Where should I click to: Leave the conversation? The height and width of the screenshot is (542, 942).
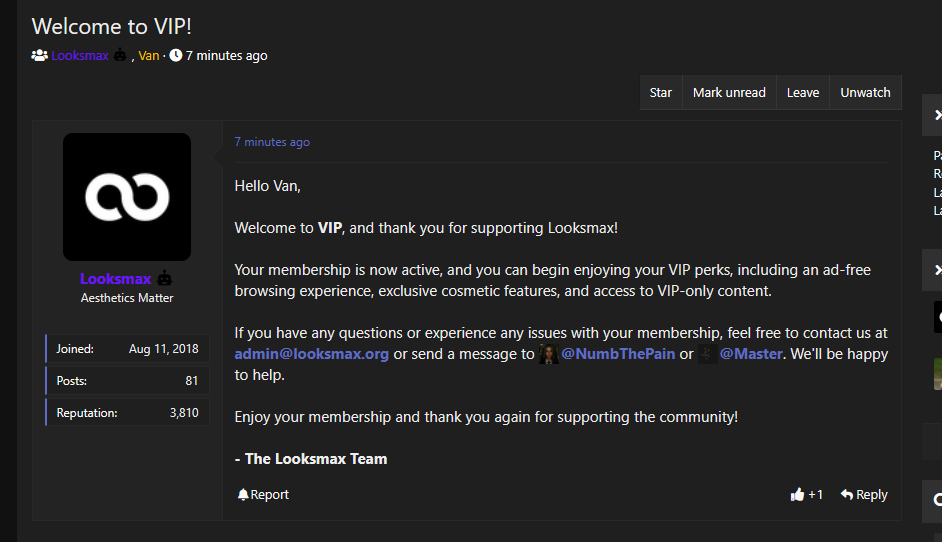tap(803, 93)
